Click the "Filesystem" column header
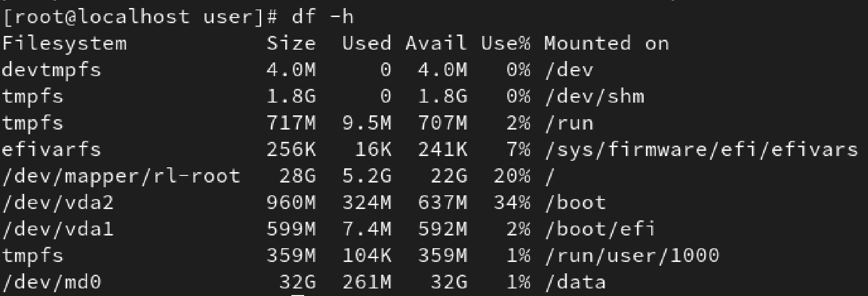Viewport: 868px width, 296px height. 64,44
